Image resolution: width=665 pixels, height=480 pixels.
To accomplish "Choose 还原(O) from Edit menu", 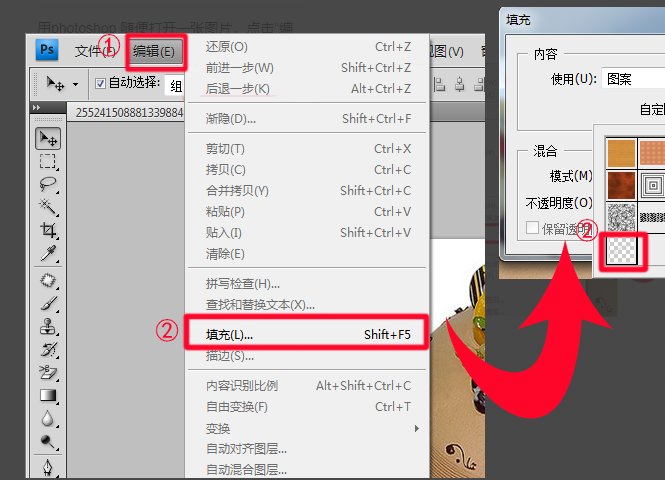I will coord(308,47).
